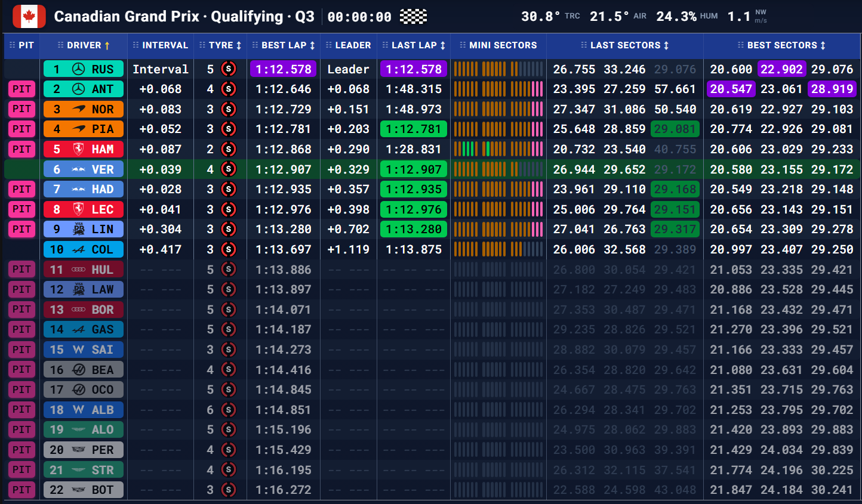The image size is (862, 504).
Task: Click the Aston Martin logo beside ALO
Action: 78,430
